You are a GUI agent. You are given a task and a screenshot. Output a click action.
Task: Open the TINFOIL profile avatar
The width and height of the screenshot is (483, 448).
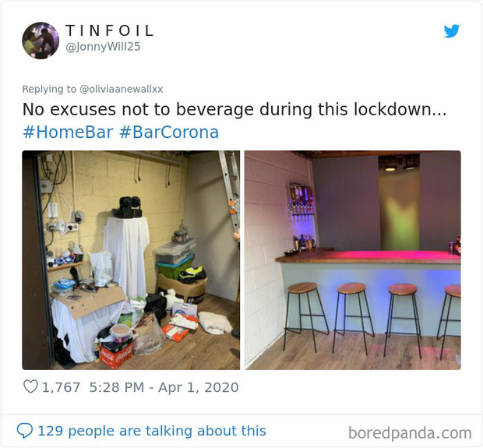[x=41, y=41]
